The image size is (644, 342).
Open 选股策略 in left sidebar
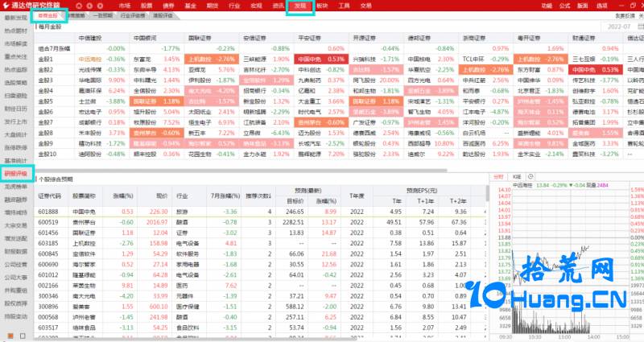(x=15, y=83)
